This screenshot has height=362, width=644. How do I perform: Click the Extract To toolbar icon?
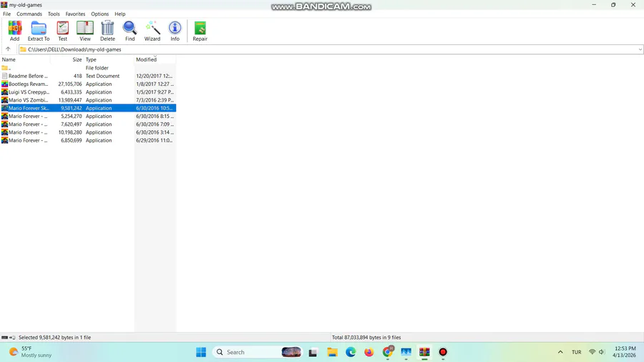pos(39,31)
